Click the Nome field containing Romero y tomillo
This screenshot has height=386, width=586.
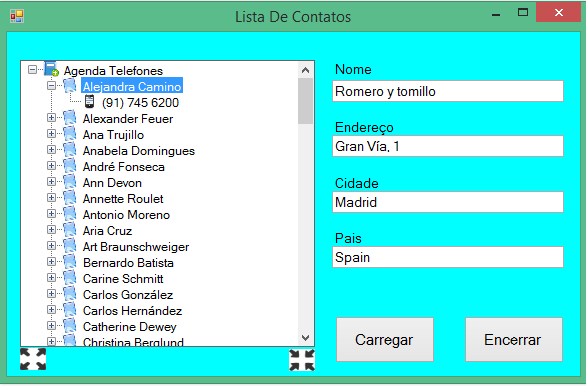[448, 91]
